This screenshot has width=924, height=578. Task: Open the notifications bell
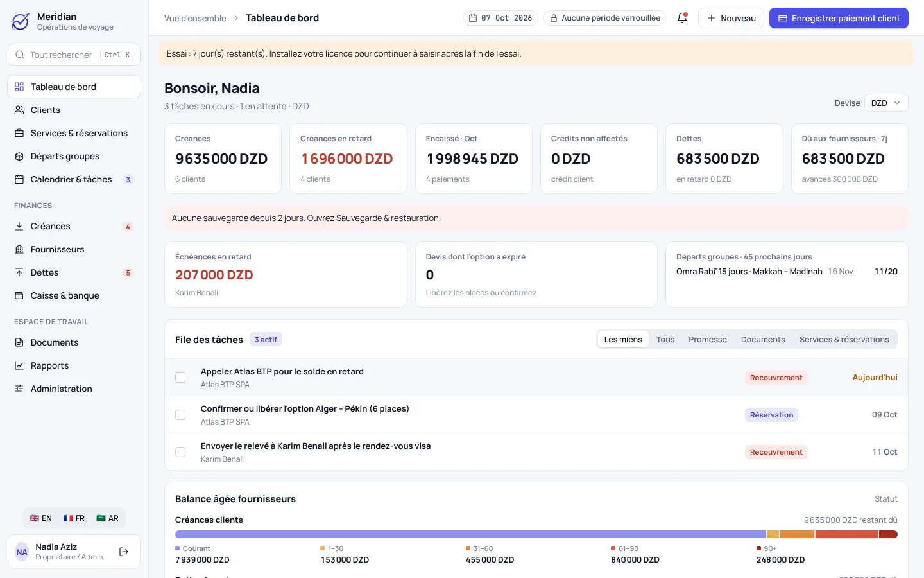point(682,18)
